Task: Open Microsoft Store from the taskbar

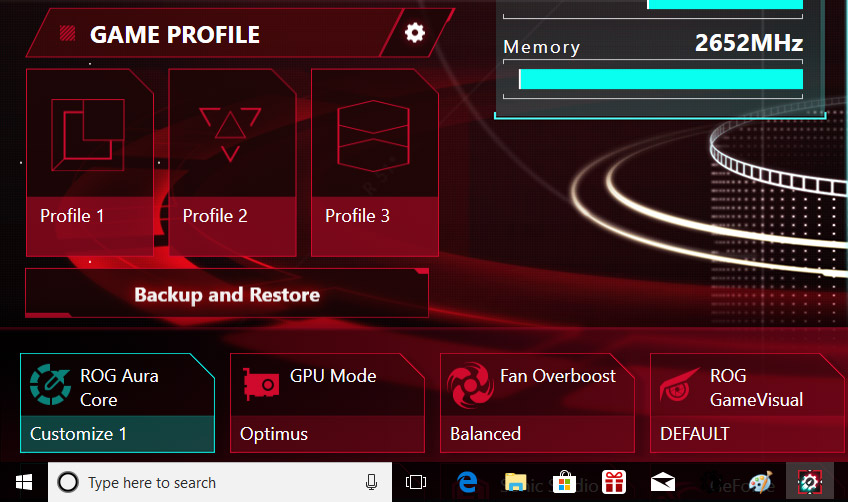Action: pyautogui.click(x=564, y=482)
